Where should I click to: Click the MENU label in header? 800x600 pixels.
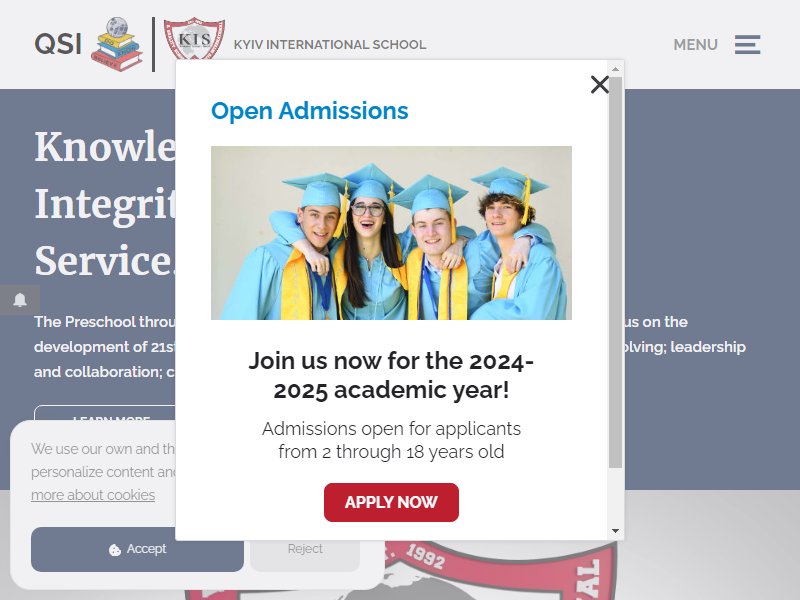(x=695, y=45)
